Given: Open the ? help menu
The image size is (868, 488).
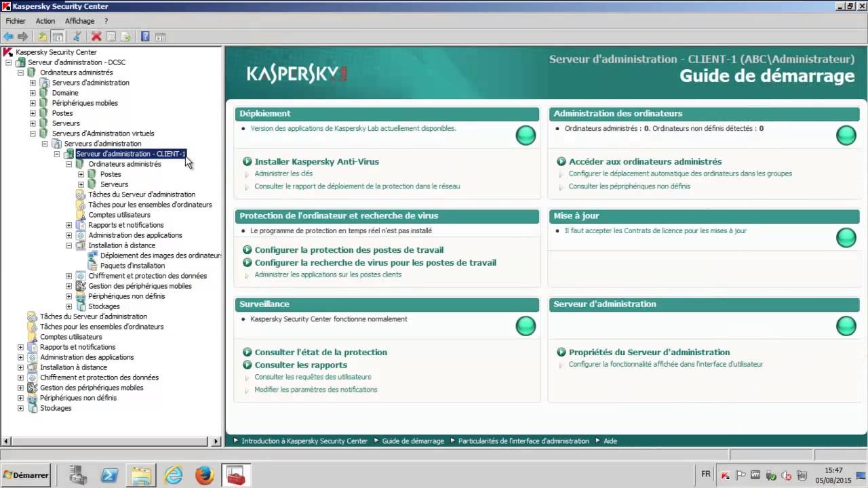Looking at the screenshot, I should (x=106, y=21).
